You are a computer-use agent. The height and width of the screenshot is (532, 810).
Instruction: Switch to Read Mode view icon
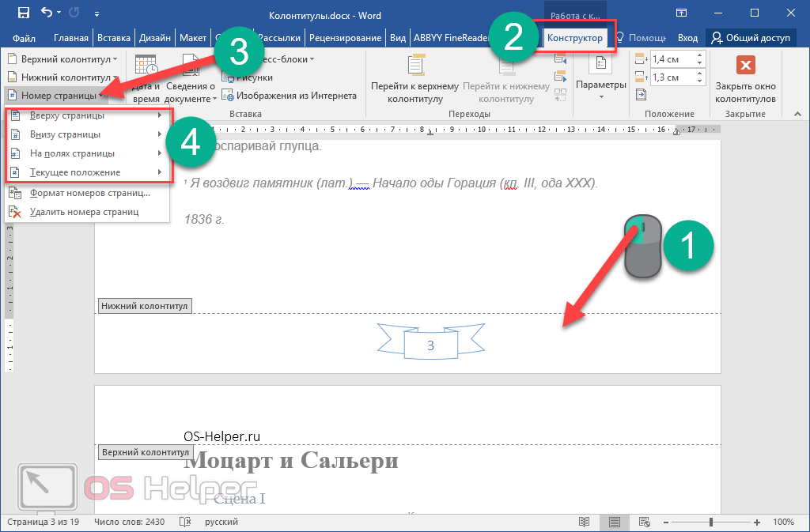click(585, 523)
